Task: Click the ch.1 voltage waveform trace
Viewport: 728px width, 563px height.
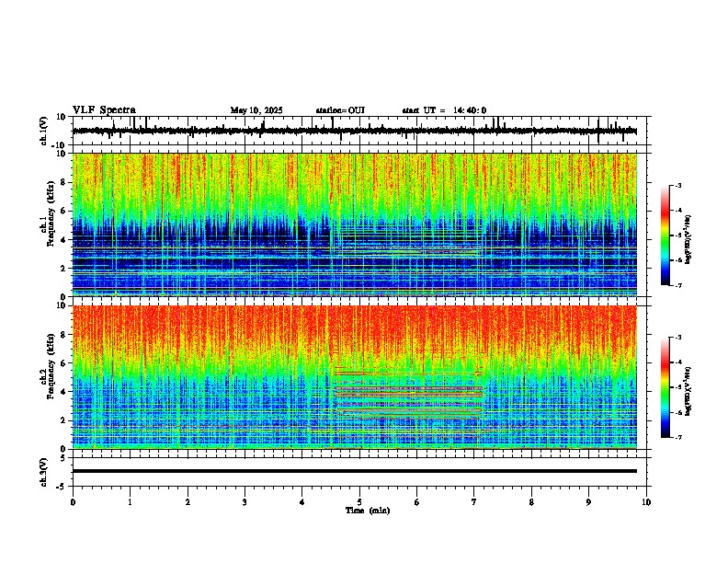Action: coord(355,131)
